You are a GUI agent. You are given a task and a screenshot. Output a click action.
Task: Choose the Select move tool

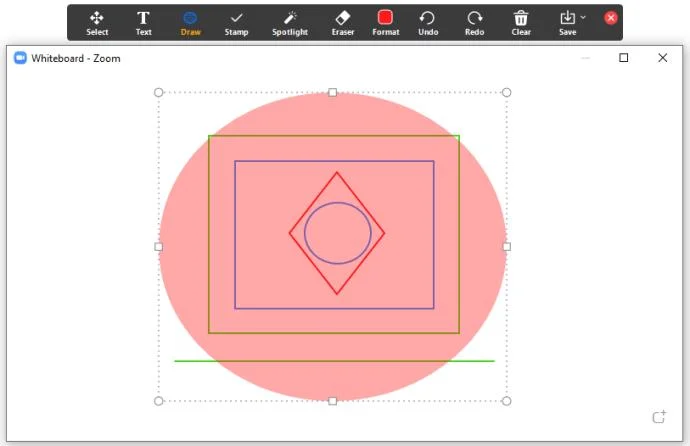pyautogui.click(x=97, y=23)
